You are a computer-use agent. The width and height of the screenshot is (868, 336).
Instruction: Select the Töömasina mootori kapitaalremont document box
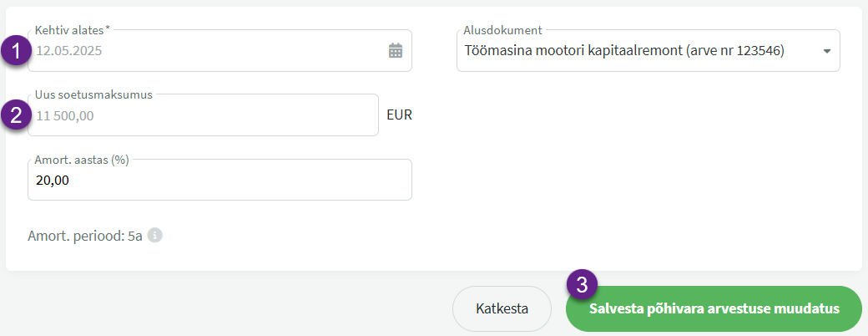648,51
